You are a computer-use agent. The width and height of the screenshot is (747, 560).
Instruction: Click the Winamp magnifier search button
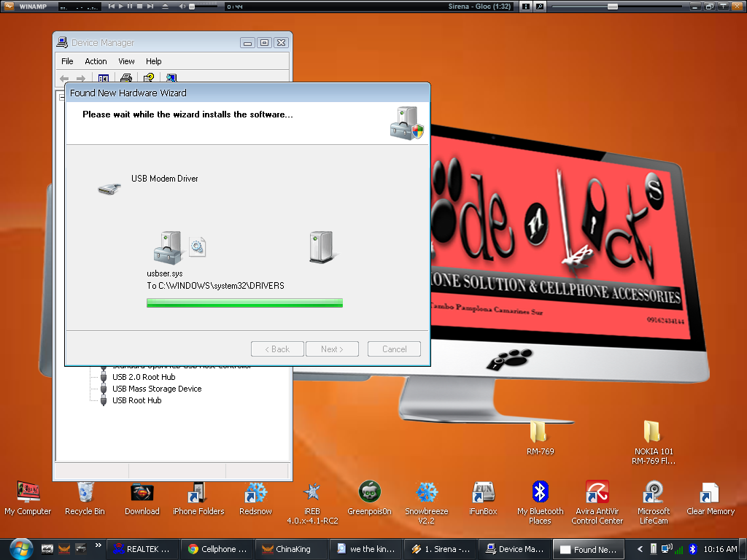pos(539,7)
